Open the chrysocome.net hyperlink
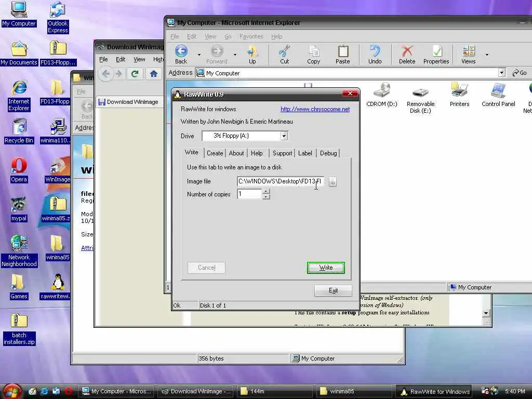 pyautogui.click(x=315, y=109)
